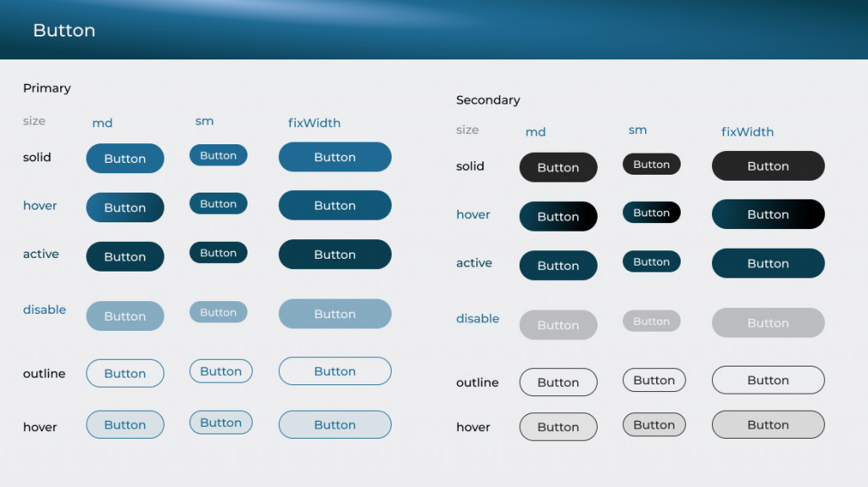868x487 pixels.
Task: Click the Secondary 'sm' size label
Action: [x=637, y=130]
